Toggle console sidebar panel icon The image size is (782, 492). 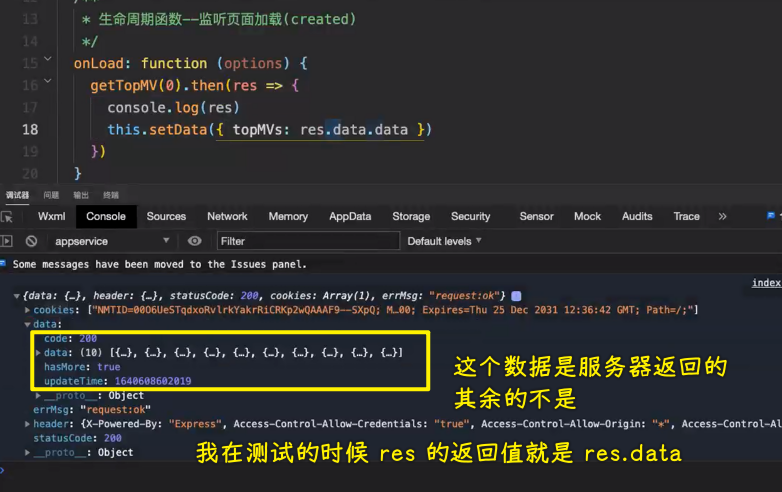(6, 241)
